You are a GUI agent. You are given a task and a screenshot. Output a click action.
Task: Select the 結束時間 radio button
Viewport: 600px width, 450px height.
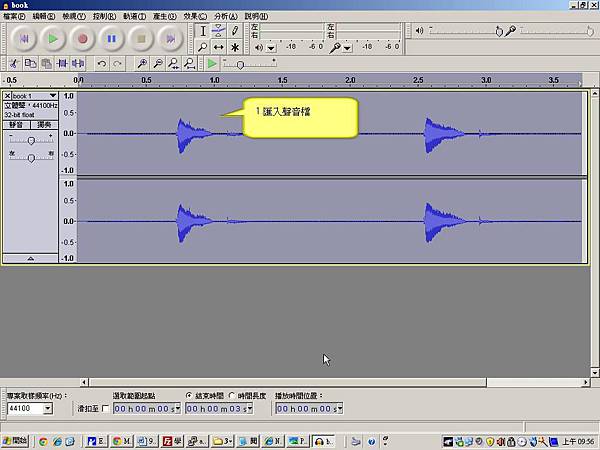(x=189, y=396)
